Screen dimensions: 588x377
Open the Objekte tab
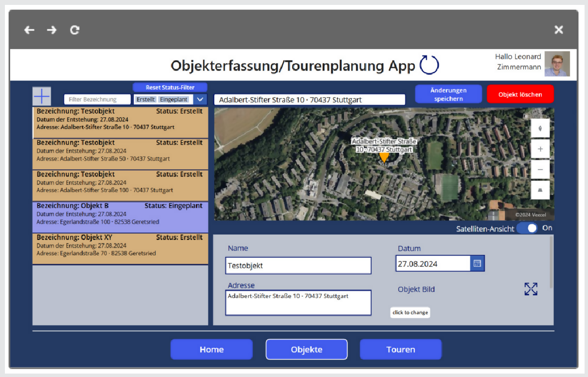[x=306, y=350]
